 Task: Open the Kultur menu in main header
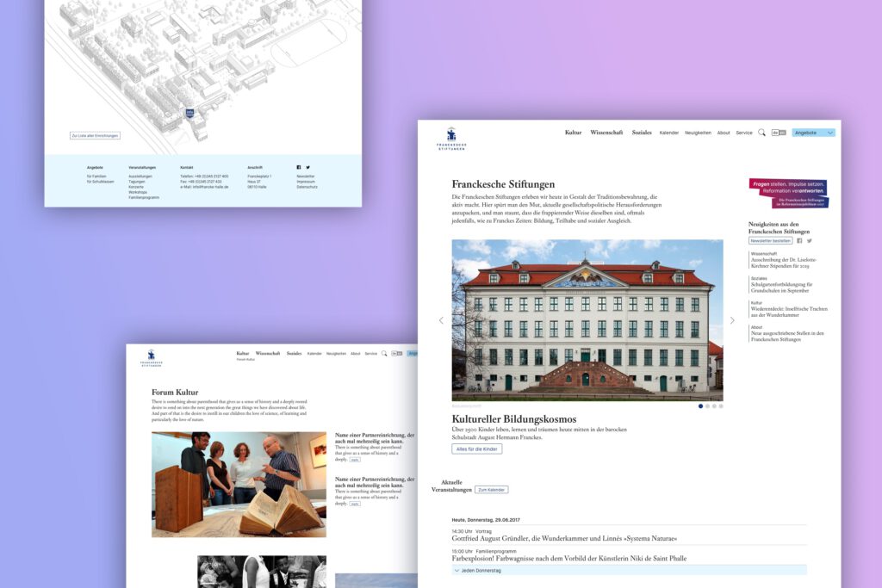point(573,133)
